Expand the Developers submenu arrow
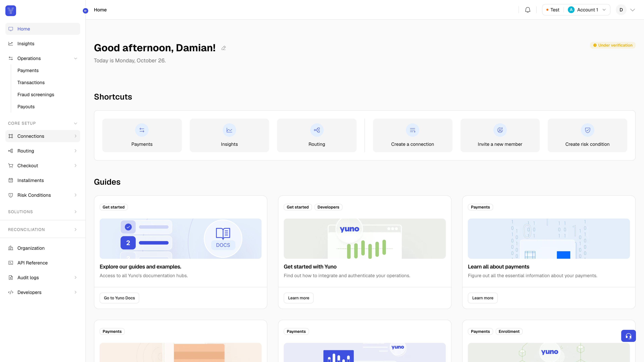This screenshot has width=644, height=362. tap(75, 292)
